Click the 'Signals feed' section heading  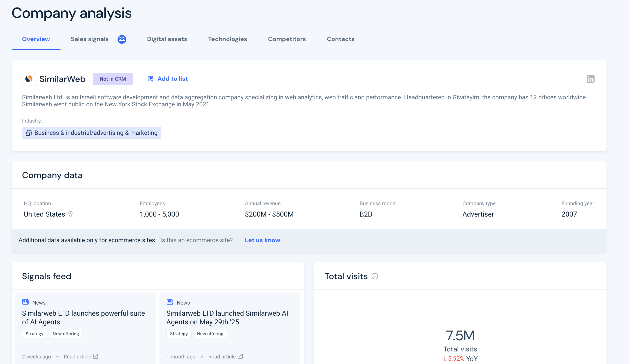click(x=47, y=276)
